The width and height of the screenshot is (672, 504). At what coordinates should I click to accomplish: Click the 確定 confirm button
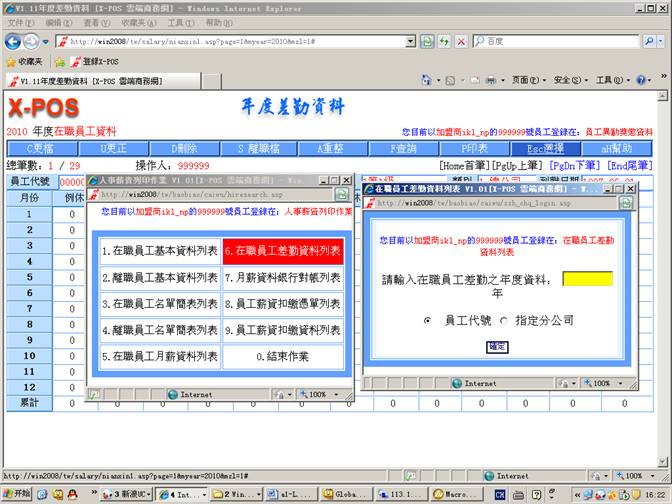click(497, 346)
